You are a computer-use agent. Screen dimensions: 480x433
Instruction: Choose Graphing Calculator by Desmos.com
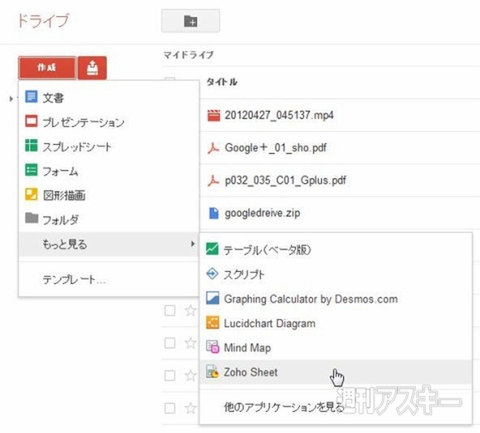pyautogui.click(x=336, y=299)
